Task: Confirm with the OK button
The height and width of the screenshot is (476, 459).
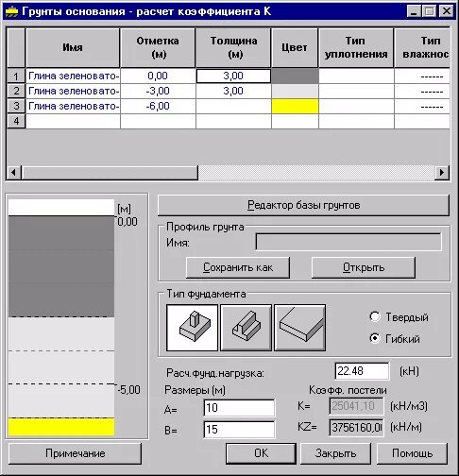Action: (x=261, y=453)
